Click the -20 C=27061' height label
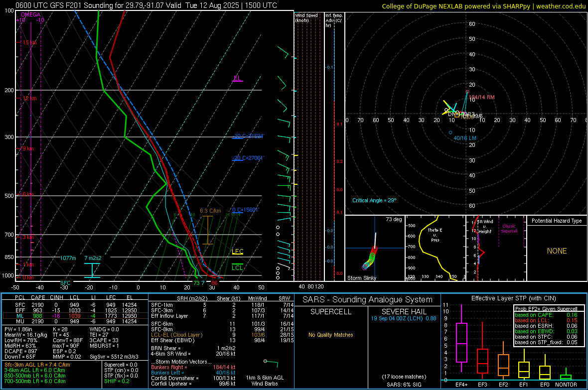 click(248, 158)
